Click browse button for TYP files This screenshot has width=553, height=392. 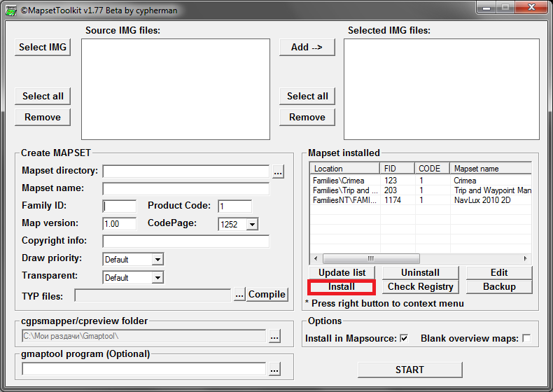pyautogui.click(x=239, y=295)
